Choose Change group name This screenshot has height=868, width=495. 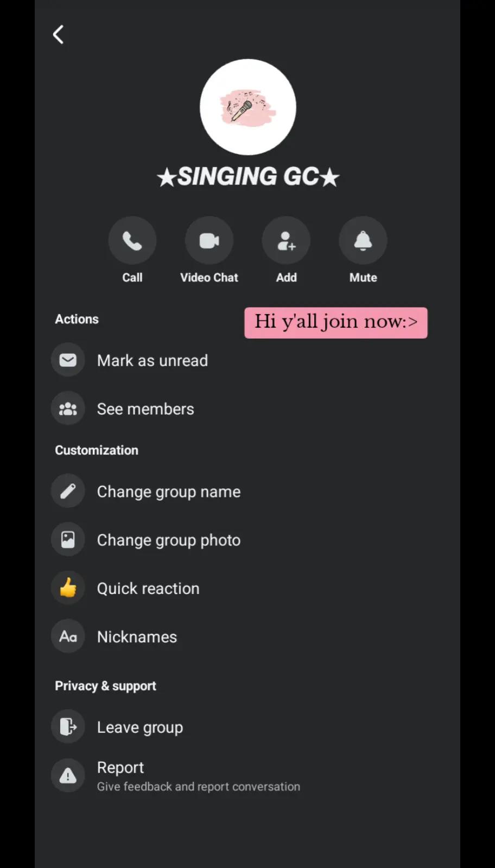coord(169,492)
